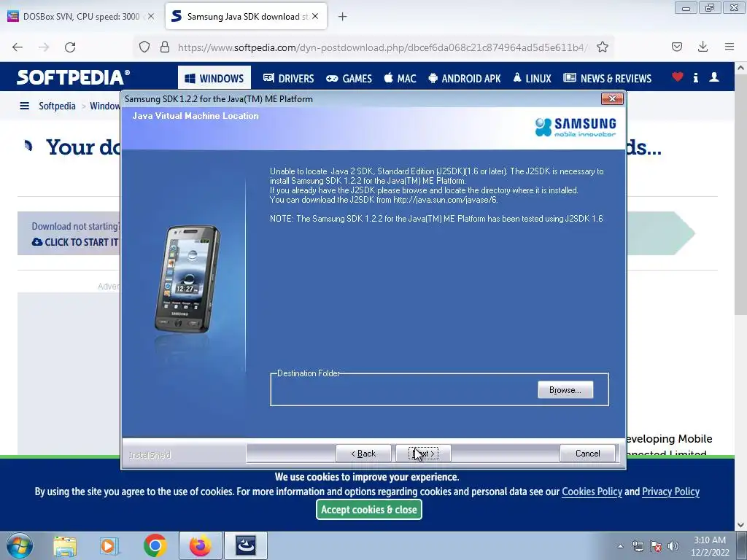
Task: Click CLICK TO START IT download link
Action: tap(75, 242)
